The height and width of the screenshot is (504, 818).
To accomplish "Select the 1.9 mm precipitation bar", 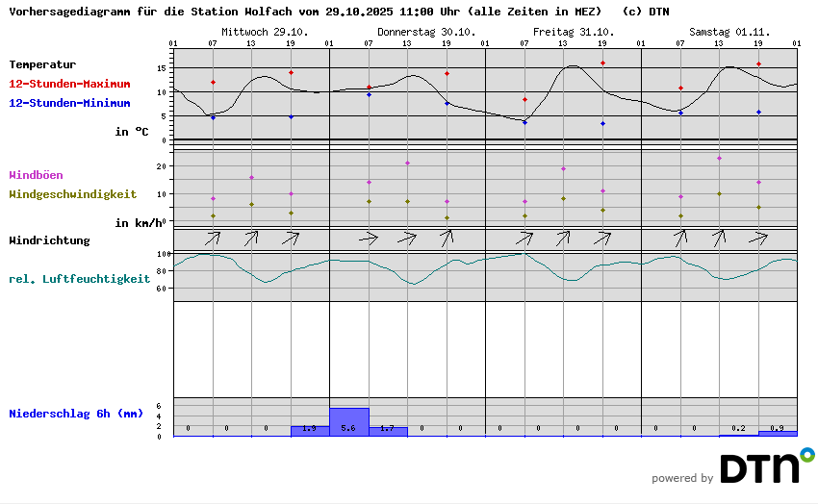I will (x=310, y=431).
